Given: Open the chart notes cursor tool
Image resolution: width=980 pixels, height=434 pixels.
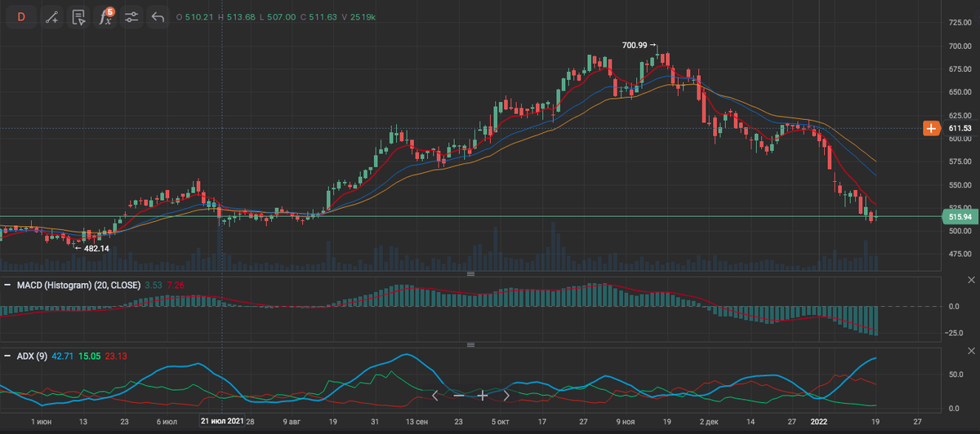Looking at the screenshot, I should (x=78, y=16).
